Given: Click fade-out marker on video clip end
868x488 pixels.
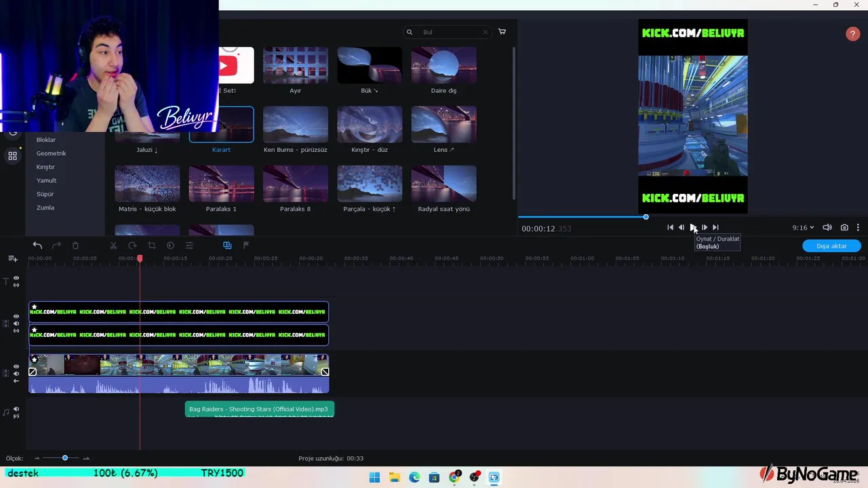Looking at the screenshot, I should 325,371.
